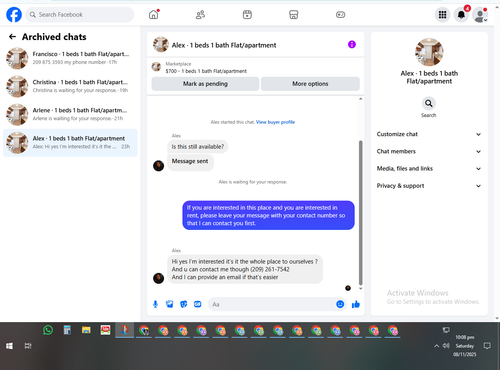The image size is (500, 370).
Task: Open the Christina archived chat
Action: click(70, 86)
